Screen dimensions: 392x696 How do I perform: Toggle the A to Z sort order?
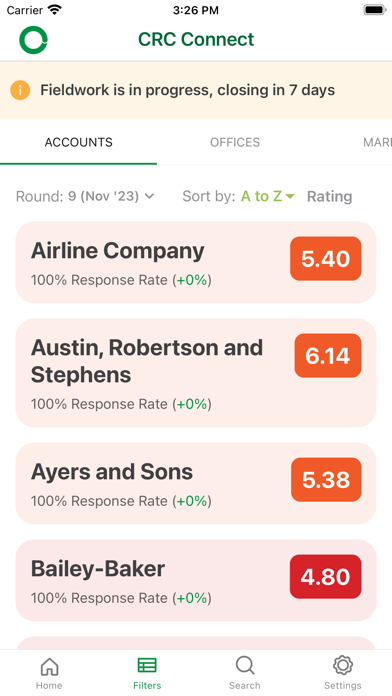268,196
